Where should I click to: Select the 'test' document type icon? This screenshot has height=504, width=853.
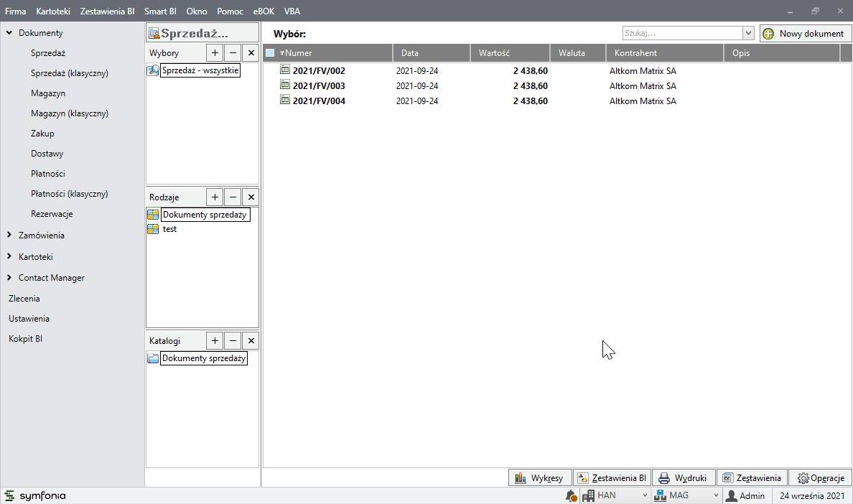(153, 229)
